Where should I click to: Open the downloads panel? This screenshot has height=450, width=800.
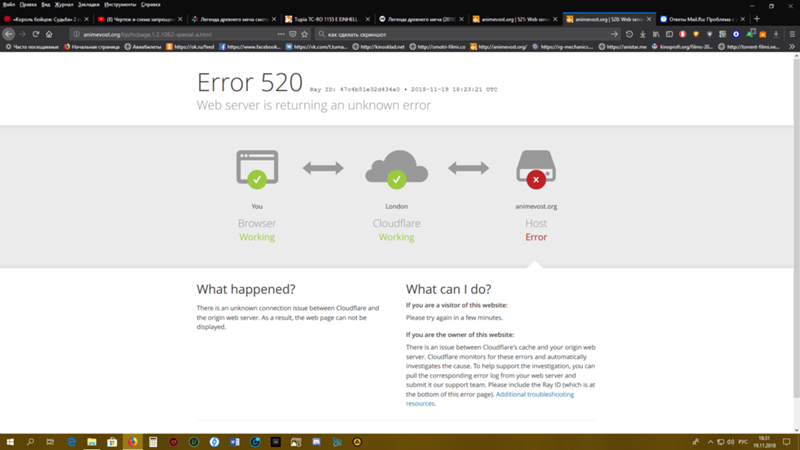[x=642, y=34]
